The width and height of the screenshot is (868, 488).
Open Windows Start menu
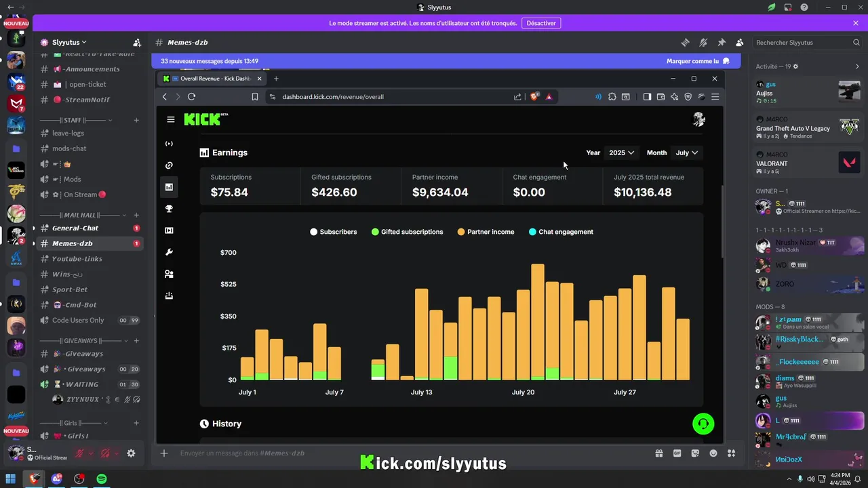[12, 479]
